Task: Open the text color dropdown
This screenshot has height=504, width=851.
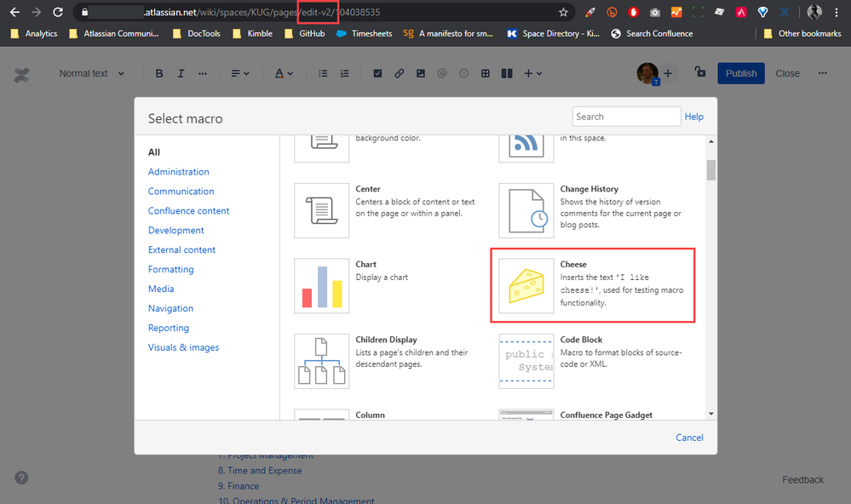Action: pyautogui.click(x=284, y=73)
